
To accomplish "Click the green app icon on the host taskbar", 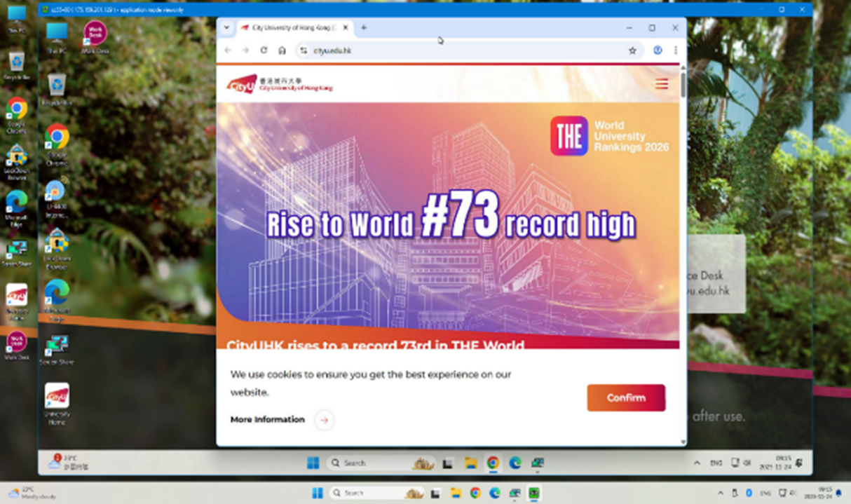I will pos(533,493).
